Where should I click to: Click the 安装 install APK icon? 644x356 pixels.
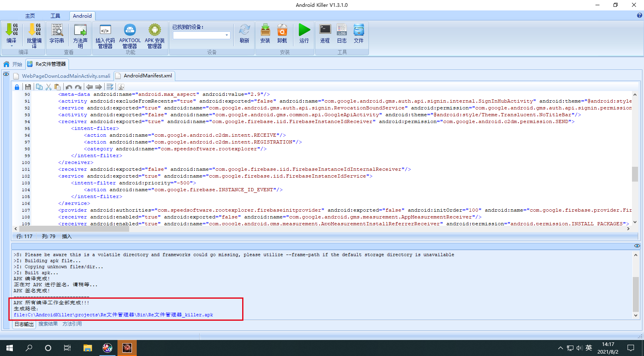point(265,30)
